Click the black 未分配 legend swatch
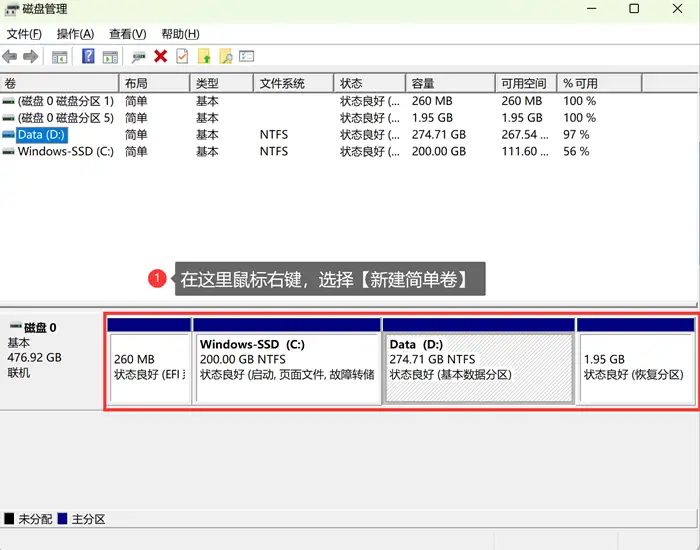This screenshot has width=700, height=550. coord(9,519)
